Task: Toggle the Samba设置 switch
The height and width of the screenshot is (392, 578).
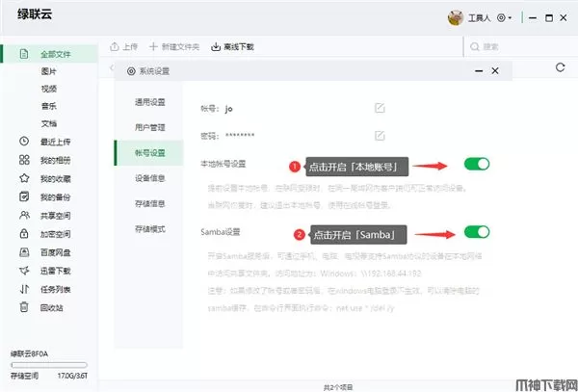Action: point(477,232)
